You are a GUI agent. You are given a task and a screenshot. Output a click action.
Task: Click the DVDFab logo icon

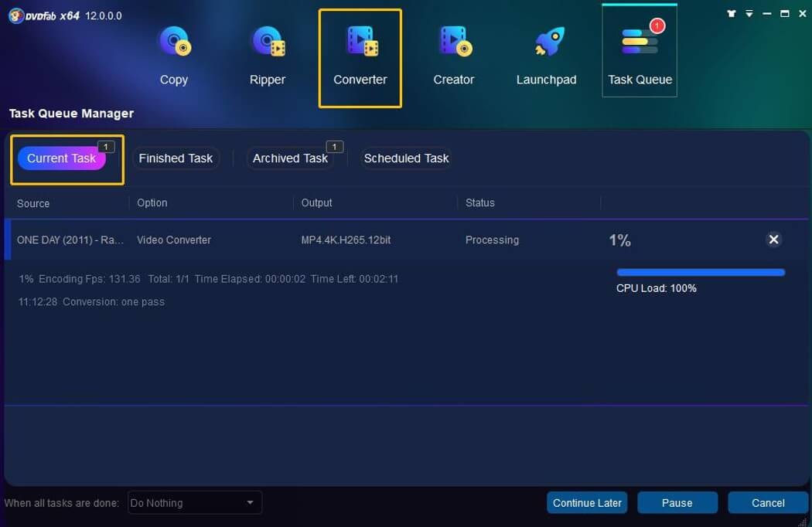coord(15,15)
